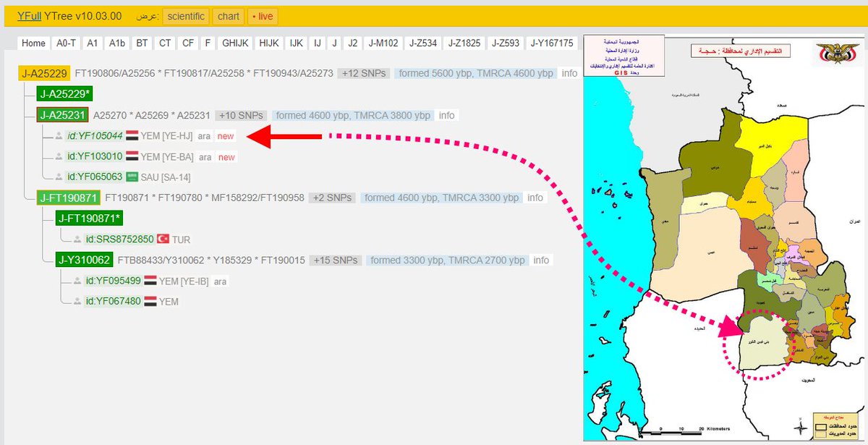The height and width of the screenshot is (445, 868).
Task: Expand +12 SNPs for J-A25229
Action: point(365,73)
